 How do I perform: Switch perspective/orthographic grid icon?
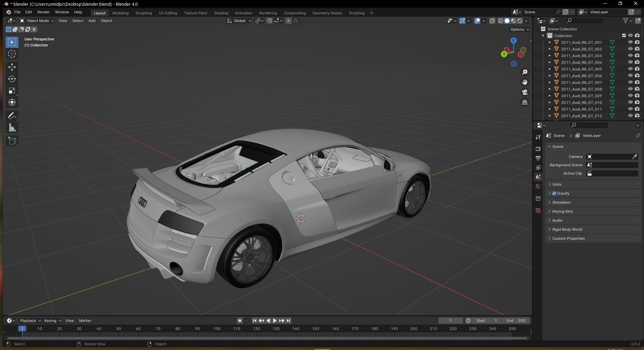coord(525,102)
